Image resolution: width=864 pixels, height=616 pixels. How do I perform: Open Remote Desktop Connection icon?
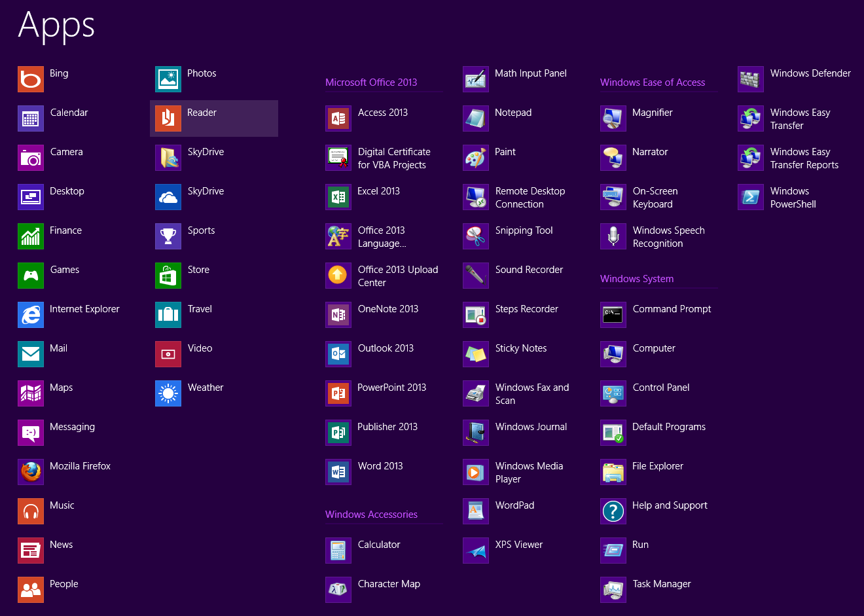(476, 197)
